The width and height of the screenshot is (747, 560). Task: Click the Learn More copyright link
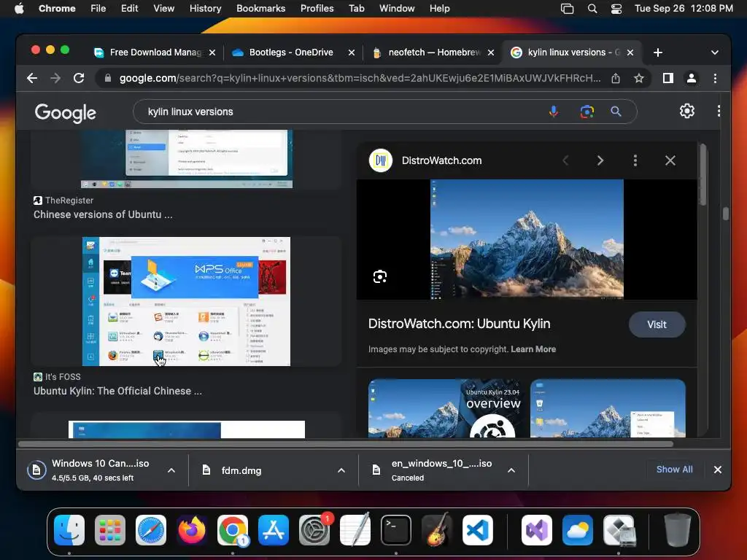tap(533, 349)
